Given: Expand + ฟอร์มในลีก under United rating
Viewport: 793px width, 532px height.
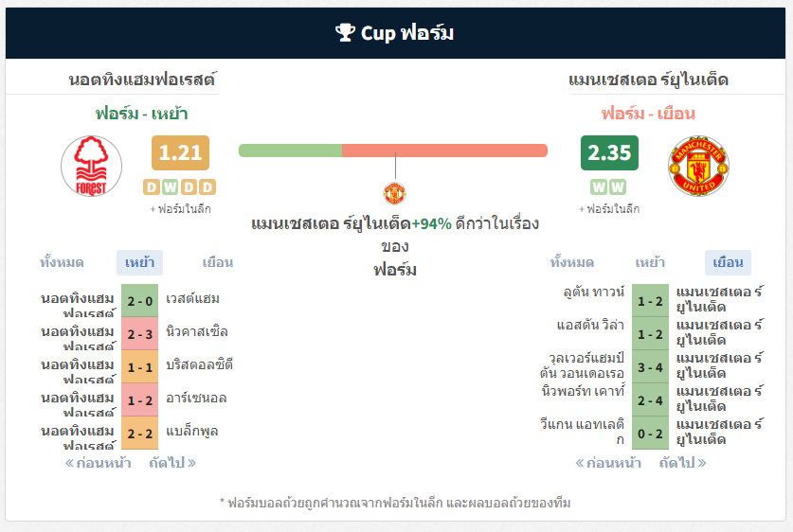Looking at the screenshot, I should click(609, 208).
